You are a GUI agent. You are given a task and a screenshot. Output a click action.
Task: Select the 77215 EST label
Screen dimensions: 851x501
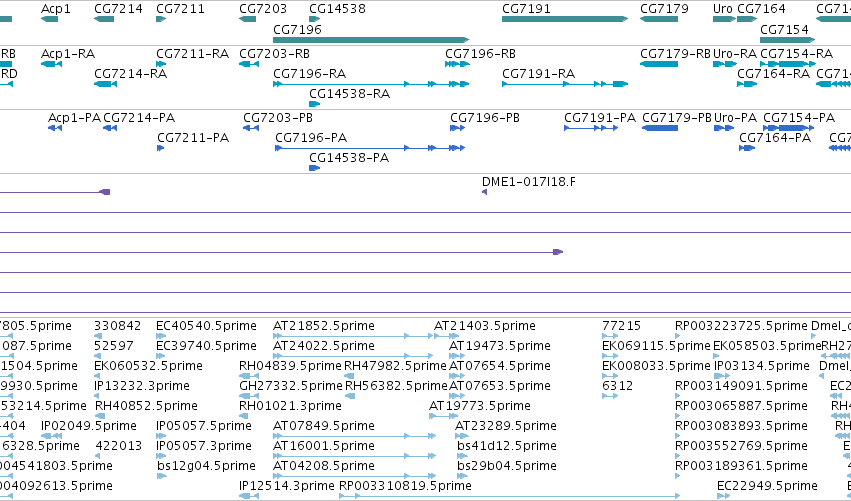[621, 326]
